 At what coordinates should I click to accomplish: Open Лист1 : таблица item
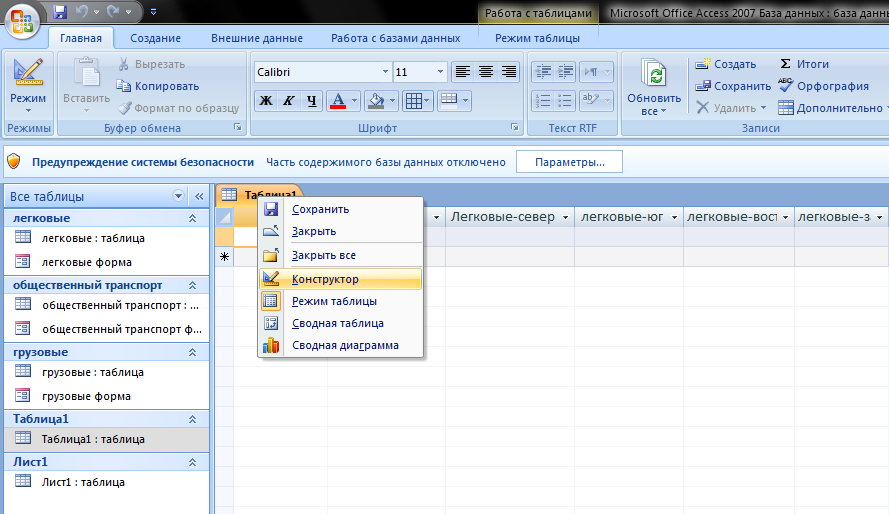tap(107, 482)
